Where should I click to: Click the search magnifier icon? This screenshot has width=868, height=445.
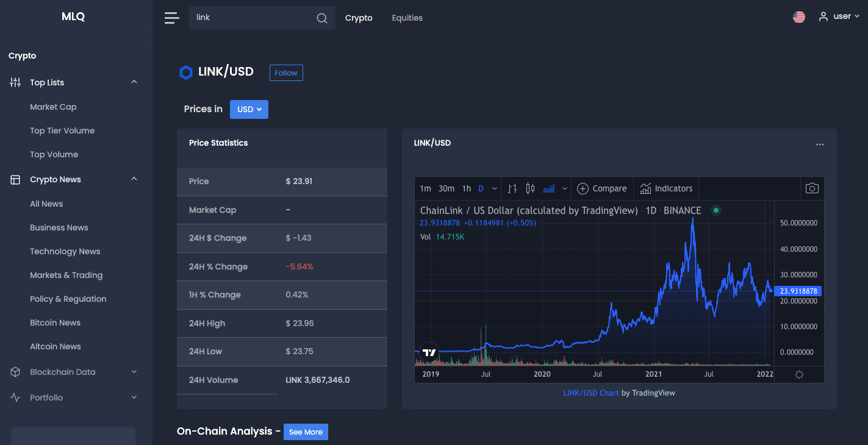pos(322,18)
